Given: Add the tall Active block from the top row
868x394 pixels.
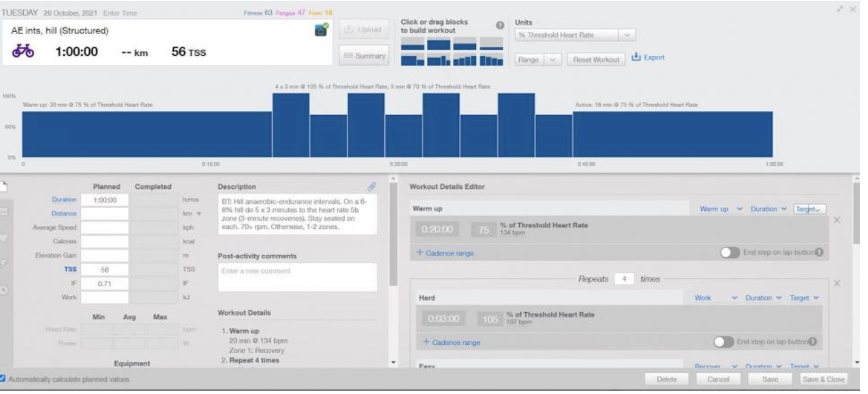Looking at the screenshot, I should click(x=437, y=44).
